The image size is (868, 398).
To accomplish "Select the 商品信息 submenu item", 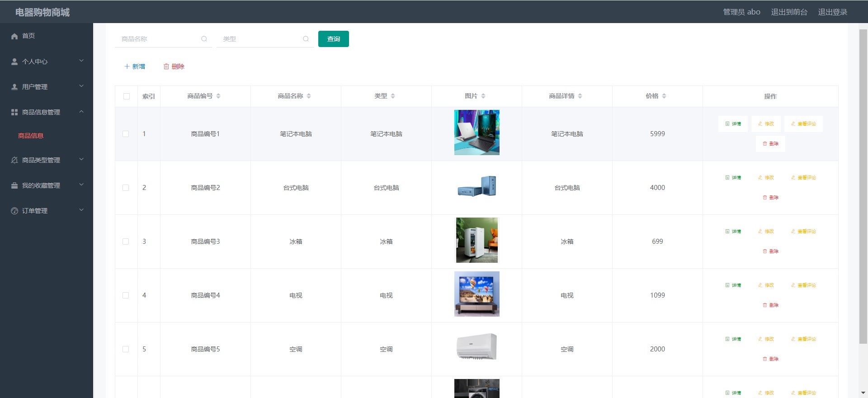I will pos(31,136).
